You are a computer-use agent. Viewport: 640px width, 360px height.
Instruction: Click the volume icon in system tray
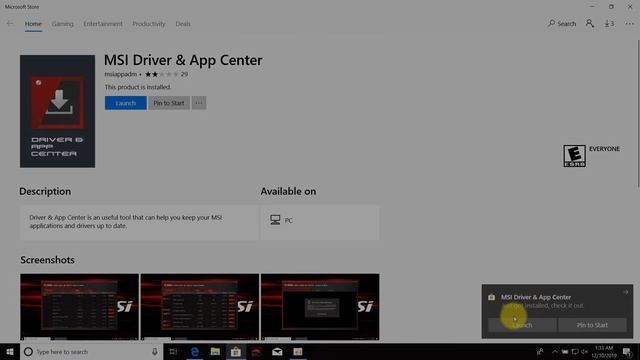click(584, 352)
